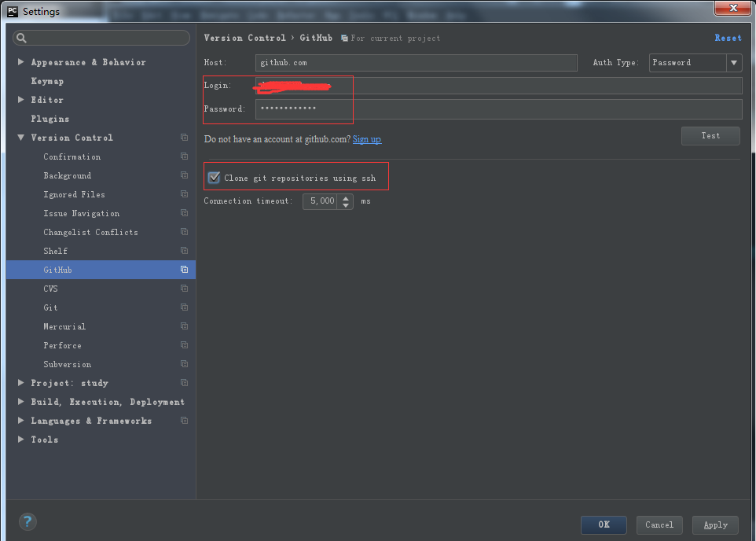Click project-level icon beside Version Control
Image resolution: width=756 pixels, height=541 pixels.
point(184,138)
